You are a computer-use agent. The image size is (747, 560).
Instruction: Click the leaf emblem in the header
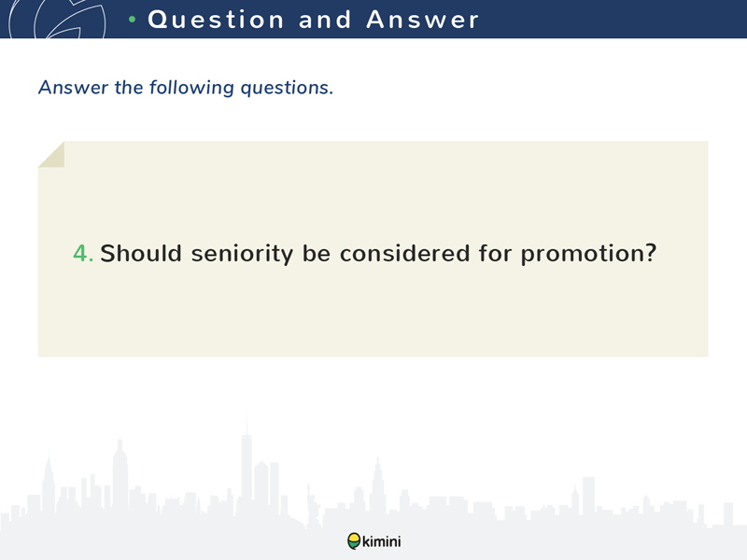click(x=57, y=19)
